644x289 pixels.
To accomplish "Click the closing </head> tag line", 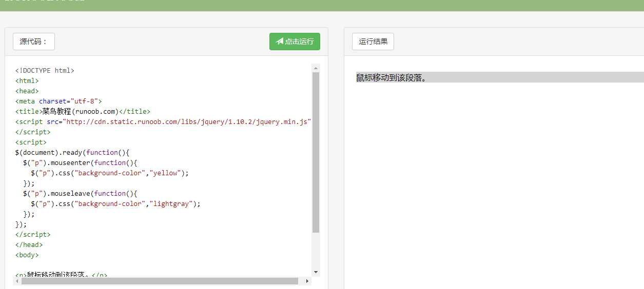I will [x=29, y=245].
